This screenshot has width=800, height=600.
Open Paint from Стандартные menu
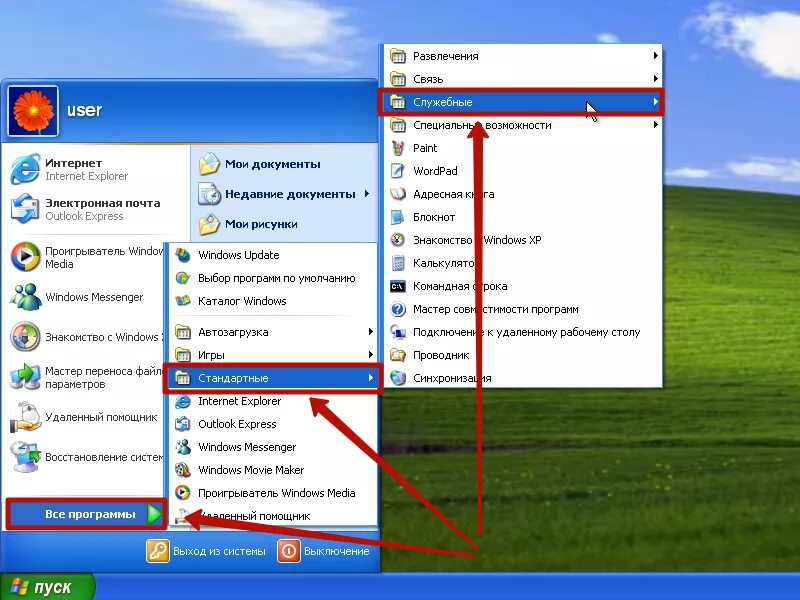pos(523,148)
